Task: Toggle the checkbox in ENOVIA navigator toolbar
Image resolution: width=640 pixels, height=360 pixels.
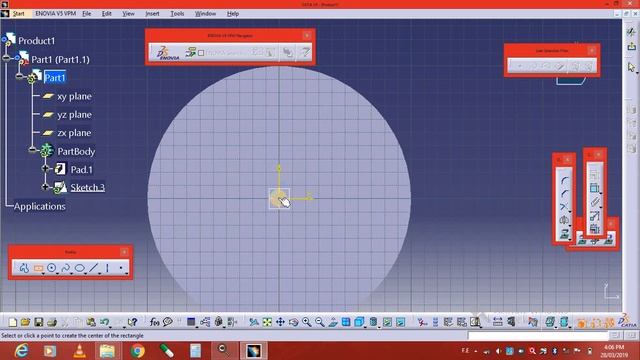Action: (201, 53)
